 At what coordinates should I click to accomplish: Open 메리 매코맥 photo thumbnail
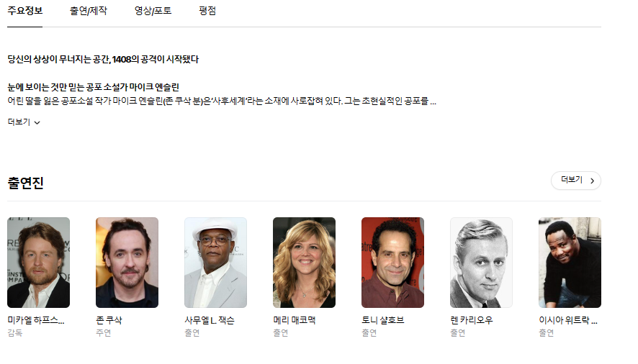(305, 263)
